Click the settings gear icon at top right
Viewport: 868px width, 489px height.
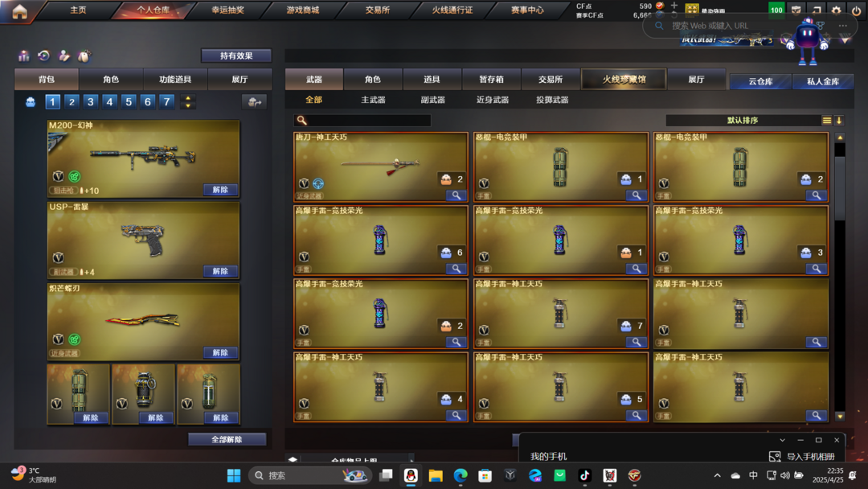pos(837,10)
